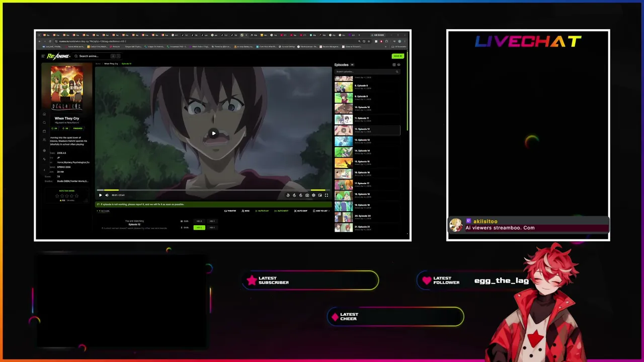The image size is (644, 362).
Task: Click the small play icon in the player control bar
Action: pos(100,195)
